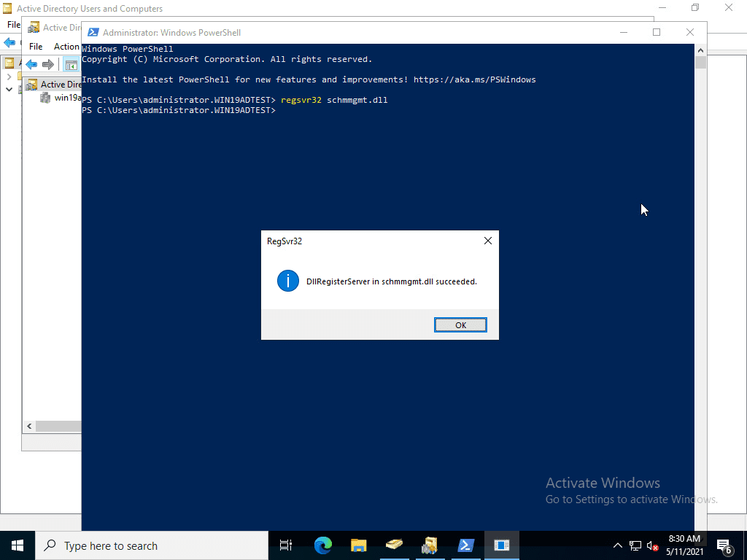Click the Back arrow in the ADUC toolbar

[30, 64]
